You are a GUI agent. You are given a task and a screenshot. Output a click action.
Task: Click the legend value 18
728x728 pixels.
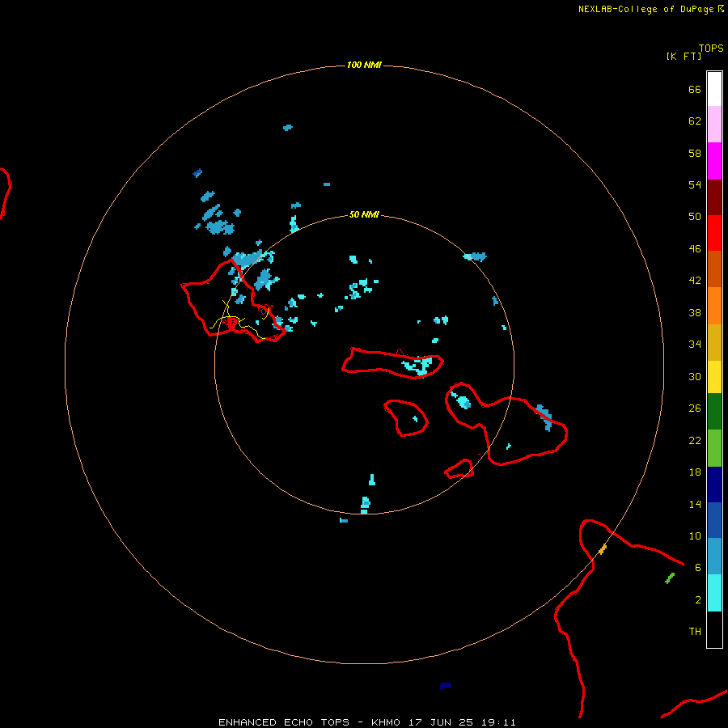(695, 472)
